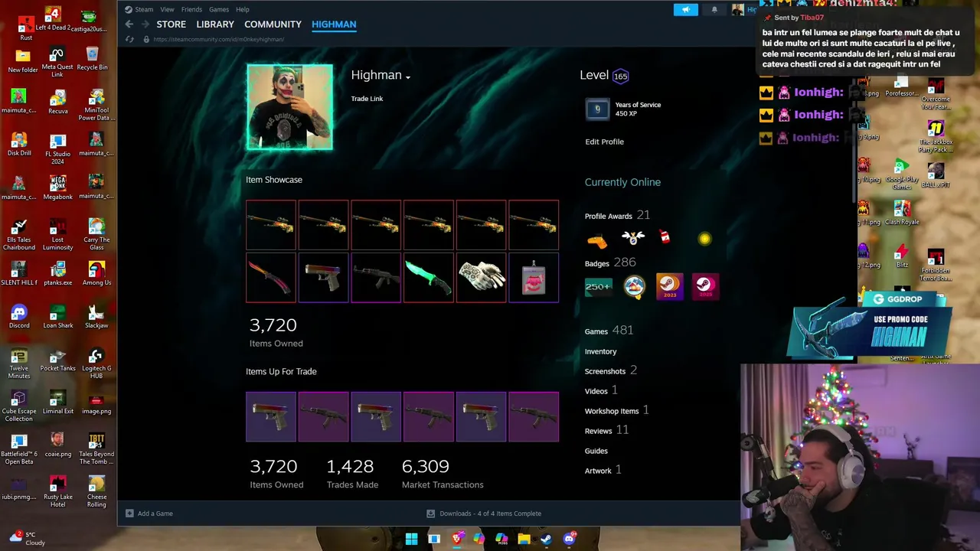Open the Steam 2023 orange badge

[x=669, y=287]
